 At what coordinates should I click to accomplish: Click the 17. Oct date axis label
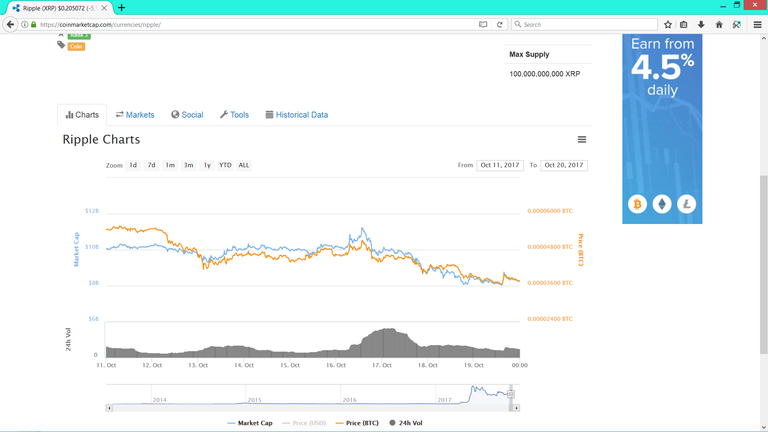(382, 365)
